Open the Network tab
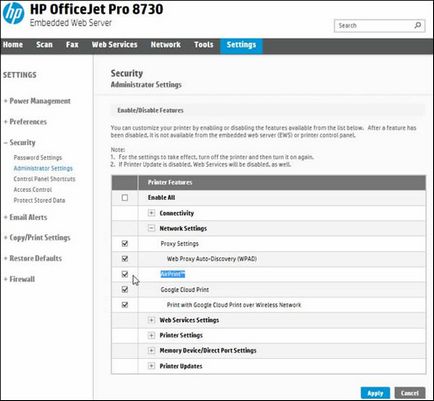This screenshot has width=434, height=401. (x=166, y=45)
